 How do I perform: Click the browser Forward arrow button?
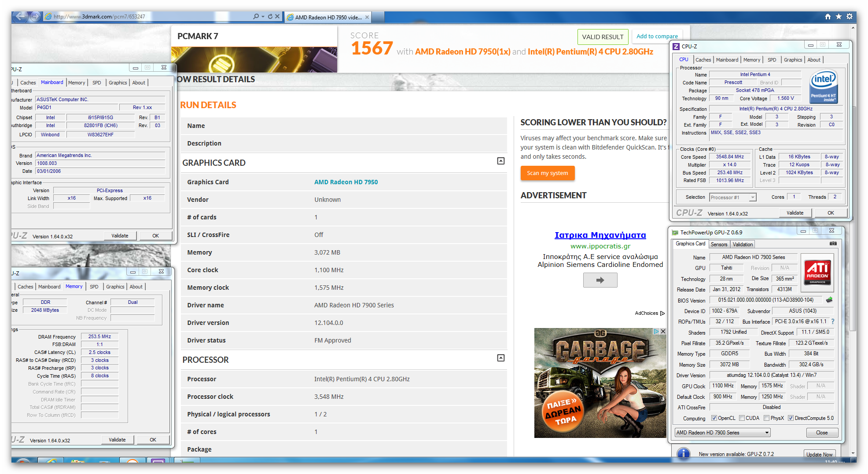(35, 17)
